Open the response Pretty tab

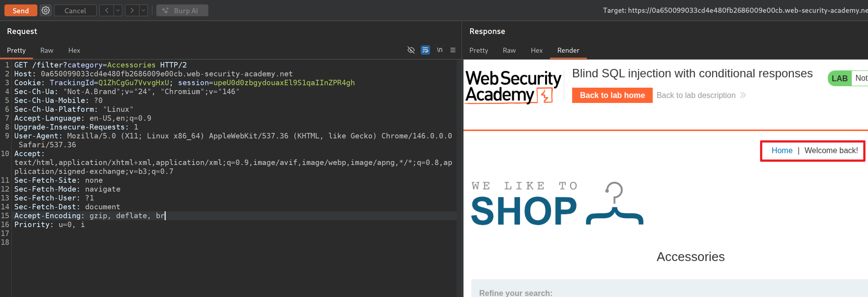tap(478, 50)
